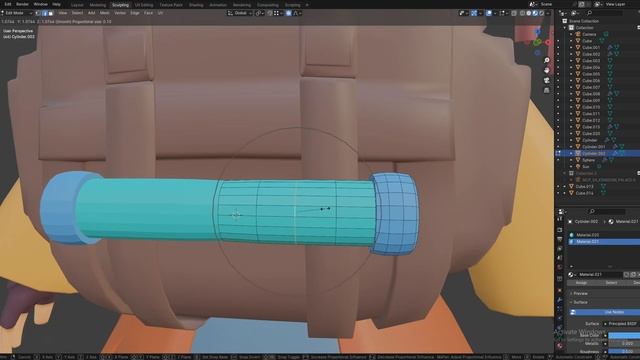Toggle show gizmos in viewport header
The width and height of the screenshot is (640, 360).
click(474, 13)
